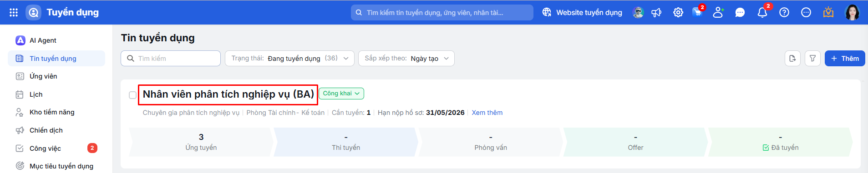Select the Ứng tuyển pipeline stage

pyautogui.click(x=201, y=142)
